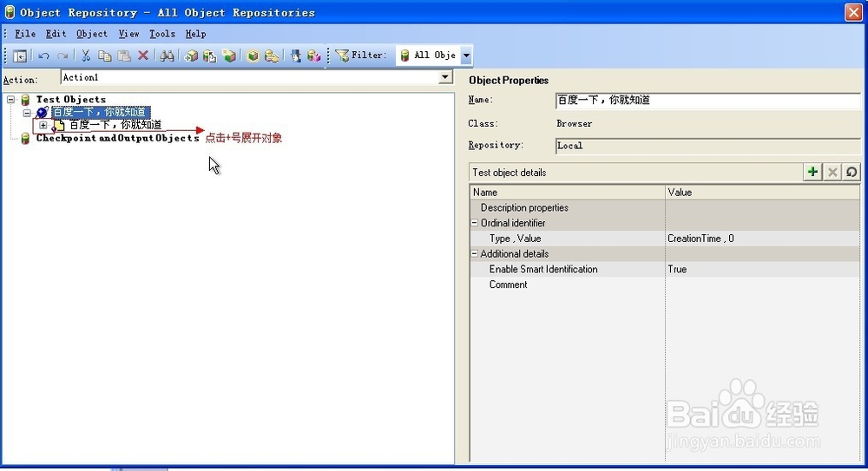The height and width of the screenshot is (471, 868).
Task: Open the Help menu
Action: point(195,34)
